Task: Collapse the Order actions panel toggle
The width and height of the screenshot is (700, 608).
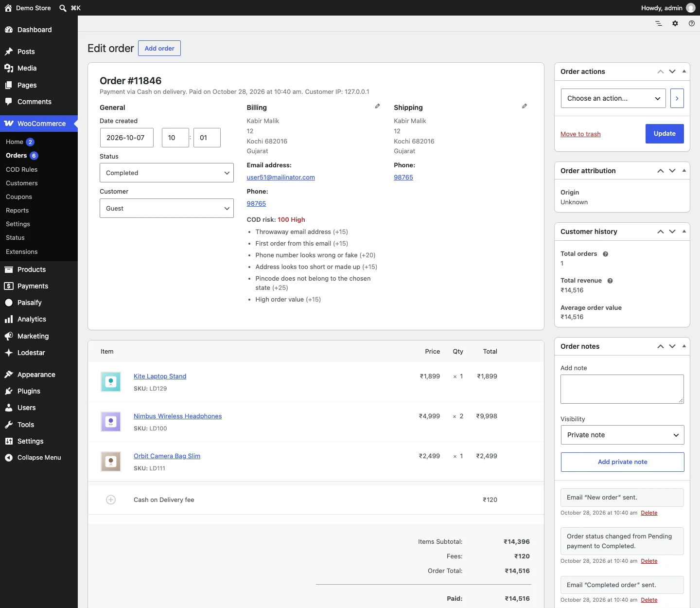Action: 684,72
